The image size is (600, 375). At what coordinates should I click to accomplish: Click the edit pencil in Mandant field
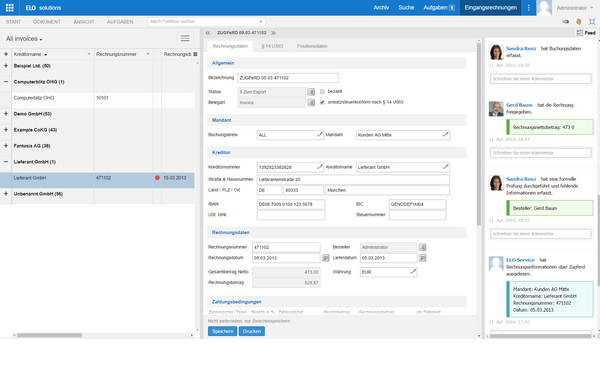445,134
